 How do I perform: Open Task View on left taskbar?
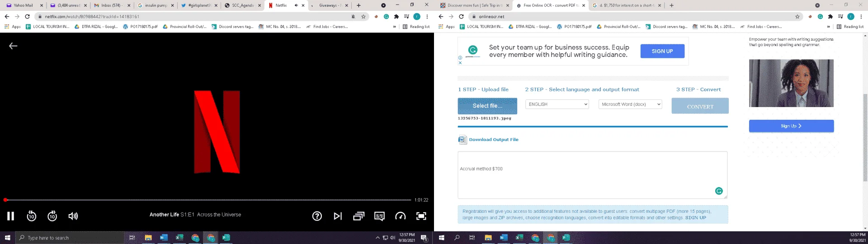click(132, 238)
